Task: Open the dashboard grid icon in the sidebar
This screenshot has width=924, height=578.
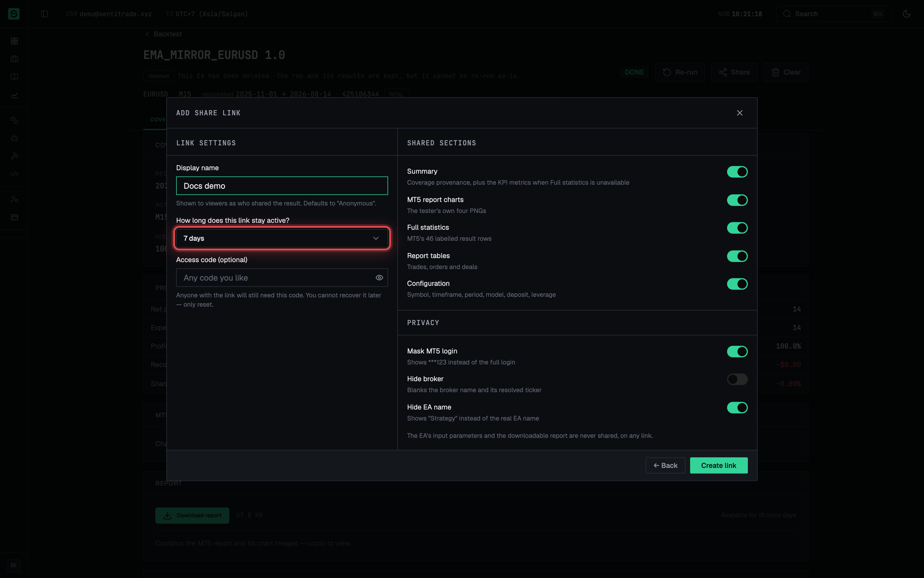Action: pyautogui.click(x=14, y=41)
